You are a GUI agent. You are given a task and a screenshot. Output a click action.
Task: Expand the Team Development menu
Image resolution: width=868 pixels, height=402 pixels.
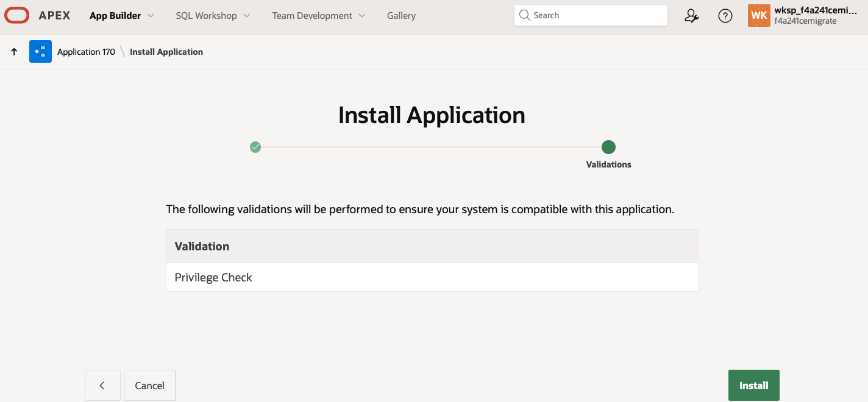pyautogui.click(x=318, y=15)
